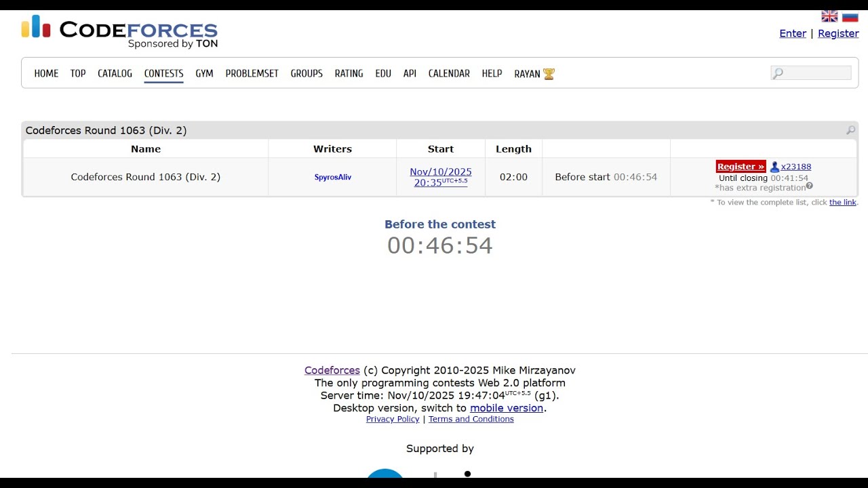Click the Rayan trophy icon
Viewport: 868px width, 488px height.
point(549,74)
